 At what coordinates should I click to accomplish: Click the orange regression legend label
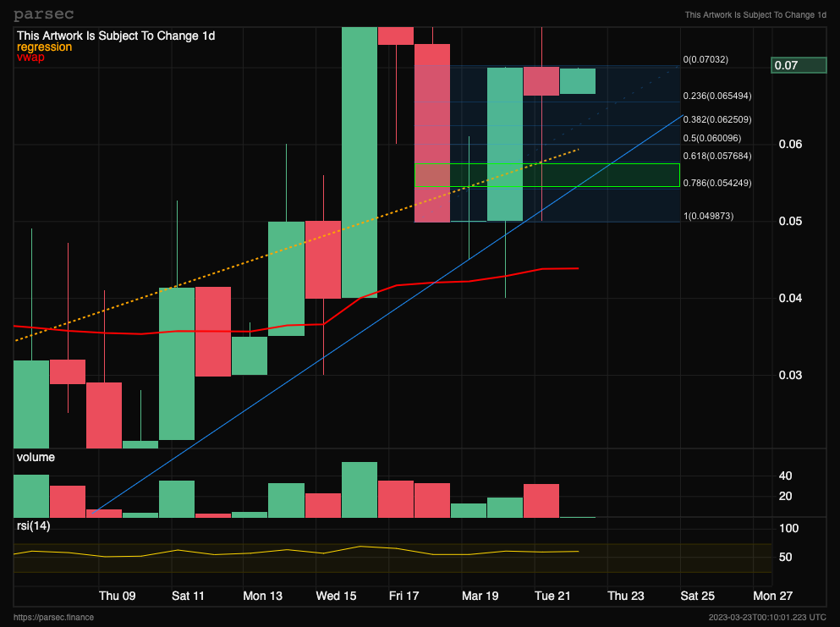coord(44,47)
